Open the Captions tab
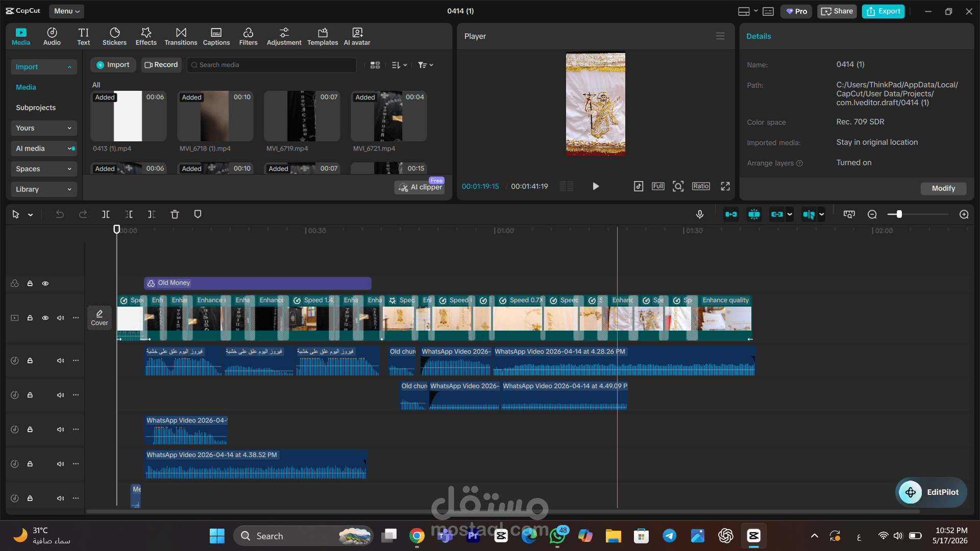Image resolution: width=980 pixels, height=551 pixels. pos(216,36)
